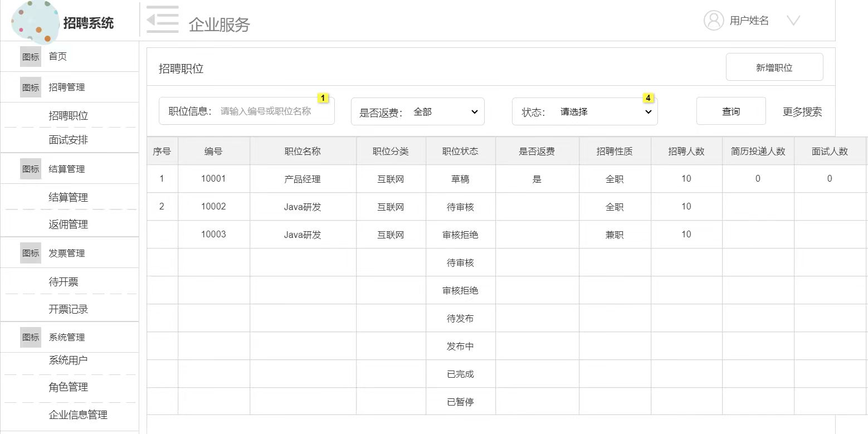Open 开票记录 in the sidebar
Viewport: 868px width, 434px height.
(69, 309)
